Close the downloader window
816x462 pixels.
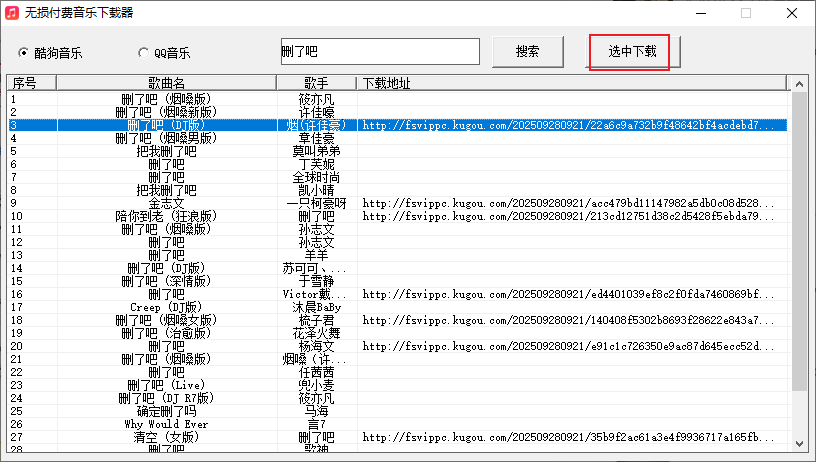click(x=792, y=13)
